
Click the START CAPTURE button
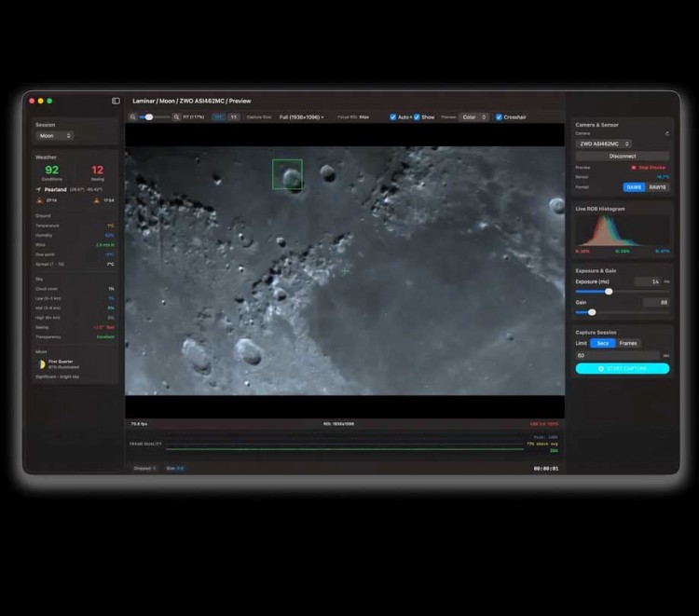coord(623,368)
